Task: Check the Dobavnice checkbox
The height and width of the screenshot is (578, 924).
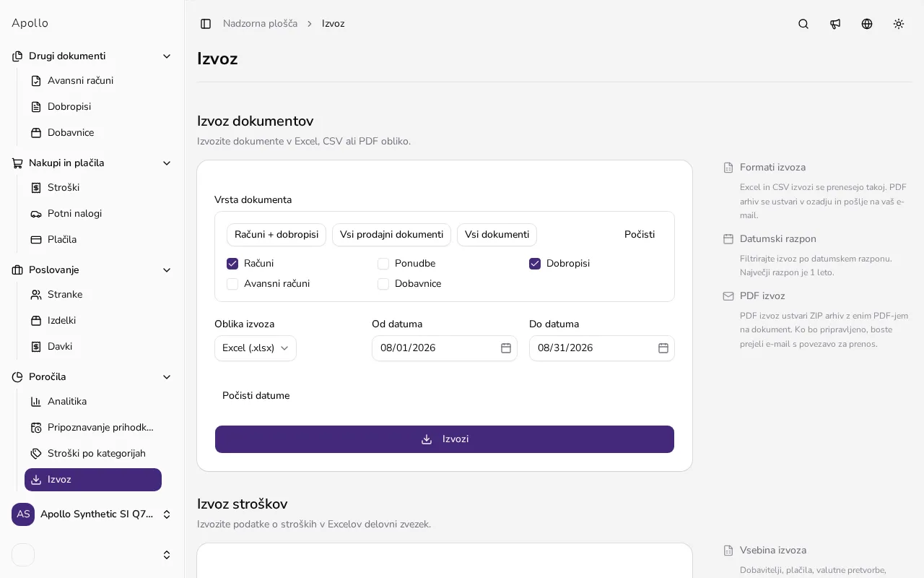Action: [x=383, y=284]
